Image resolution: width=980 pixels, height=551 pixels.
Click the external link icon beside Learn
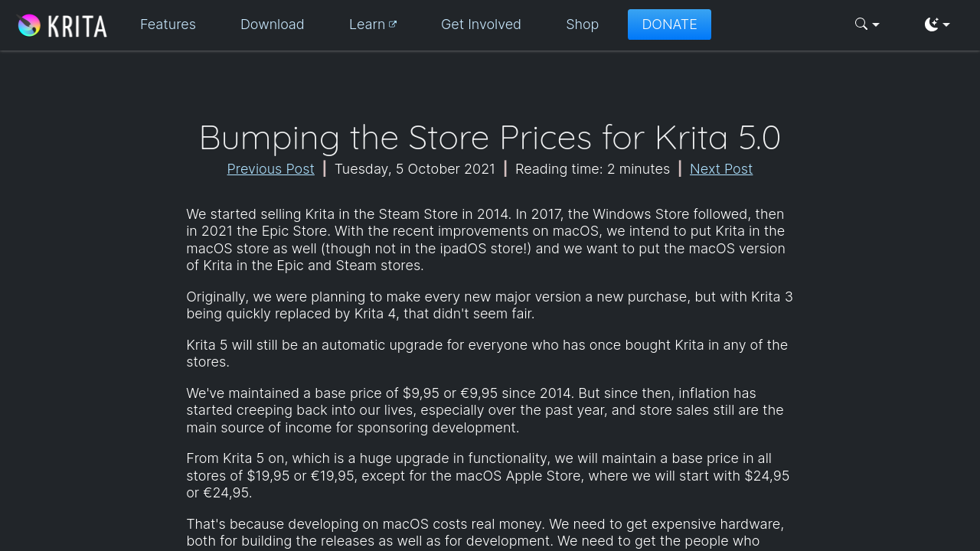click(x=393, y=24)
